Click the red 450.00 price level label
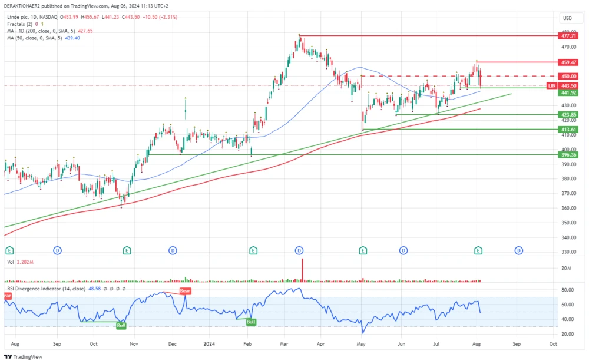 pyautogui.click(x=568, y=76)
